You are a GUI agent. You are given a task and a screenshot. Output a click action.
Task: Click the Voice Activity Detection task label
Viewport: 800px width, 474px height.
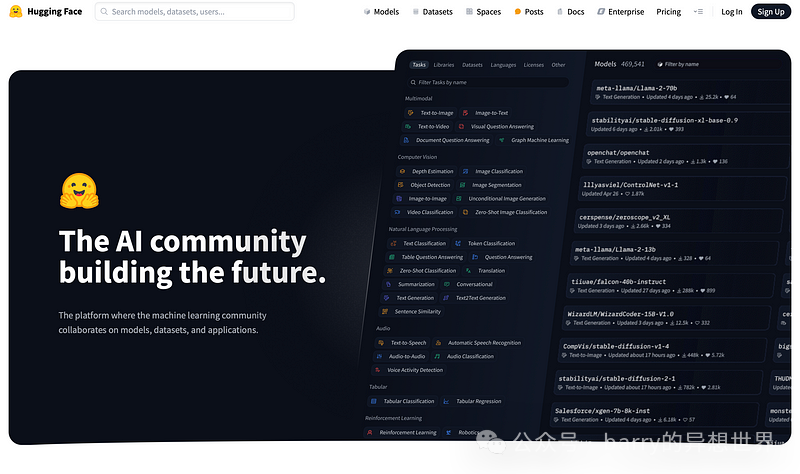(415, 370)
